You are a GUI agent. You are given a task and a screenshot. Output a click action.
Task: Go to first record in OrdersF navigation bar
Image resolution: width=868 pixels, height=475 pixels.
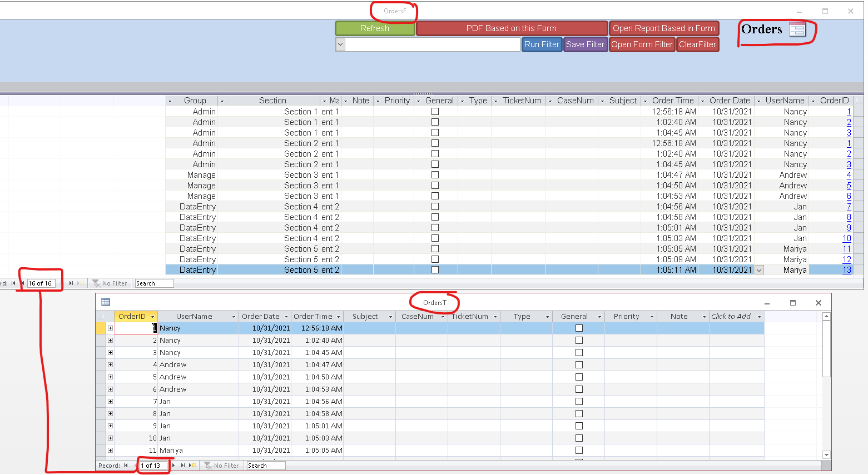pos(13,283)
